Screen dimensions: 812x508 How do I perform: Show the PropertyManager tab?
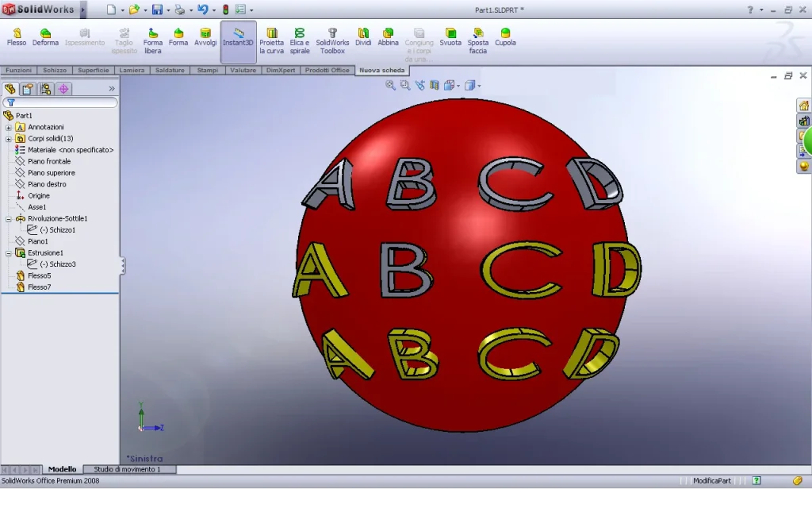[x=28, y=89]
